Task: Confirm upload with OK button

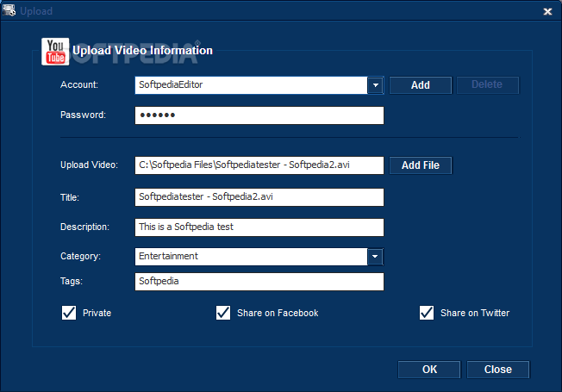Action: [x=429, y=370]
